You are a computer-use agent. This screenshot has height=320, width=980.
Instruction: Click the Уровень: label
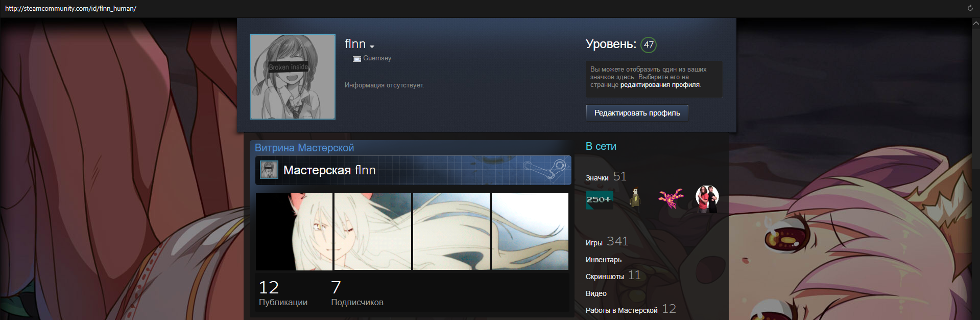pos(611,44)
